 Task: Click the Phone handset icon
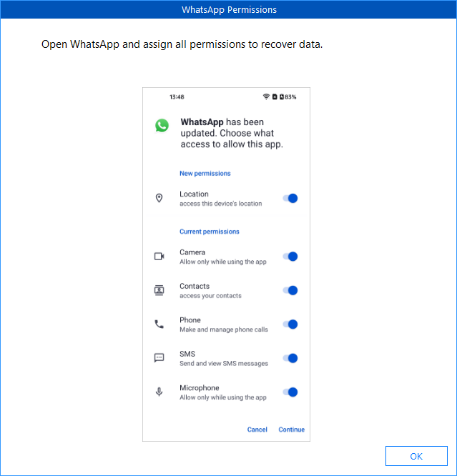click(159, 324)
